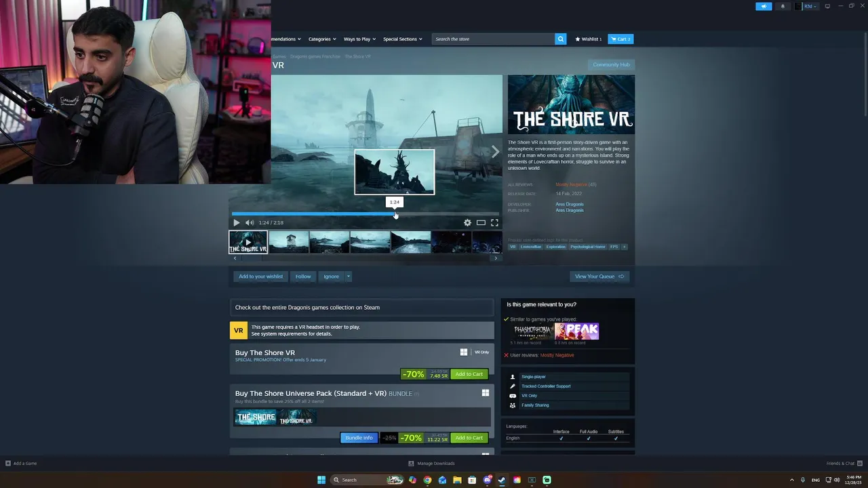The width and height of the screenshot is (868, 488).
Task: Expand the Ways to Play menu
Action: 359,39
